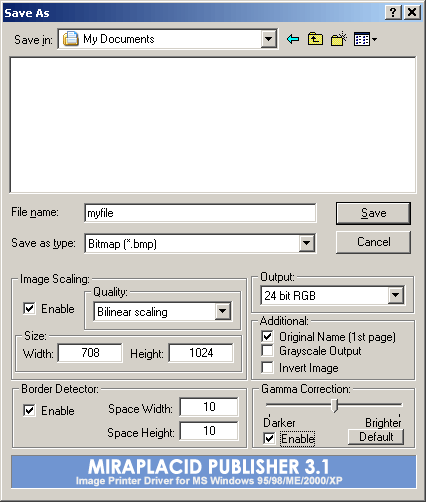Click the Save button
The image size is (426, 502).
pyautogui.click(x=373, y=213)
